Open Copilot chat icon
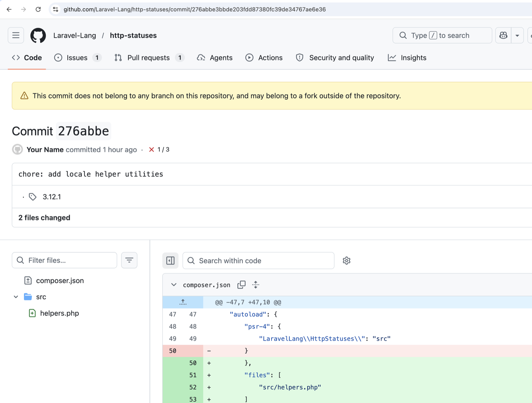 [503, 35]
